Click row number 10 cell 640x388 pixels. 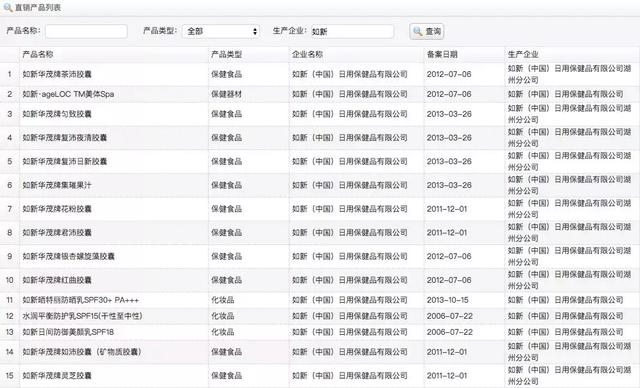[x=9, y=280]
